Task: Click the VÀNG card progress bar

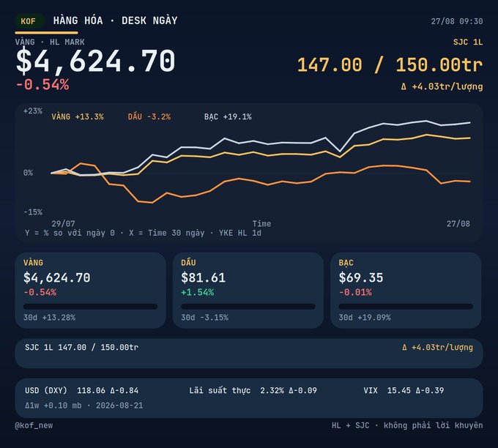Action: pyautogui.click(x=91, y=307)
